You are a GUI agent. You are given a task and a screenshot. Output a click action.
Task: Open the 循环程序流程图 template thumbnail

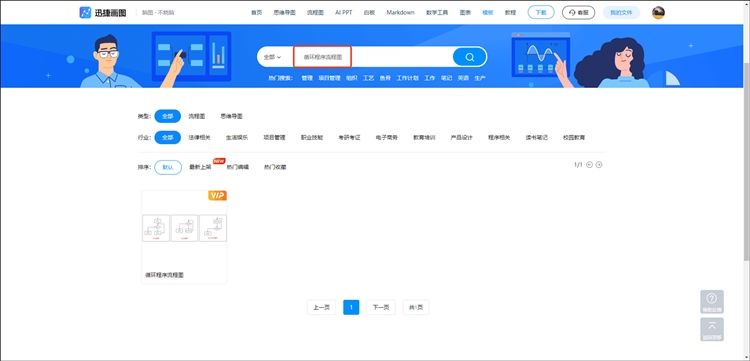(184, 229)
